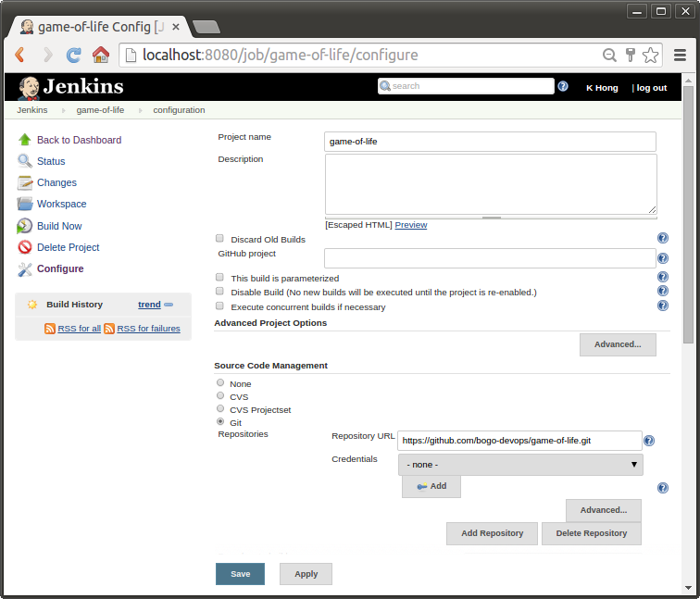700x599 pixels.
Task: Click the Configure tools icon
Action: [x=25, y=268]
